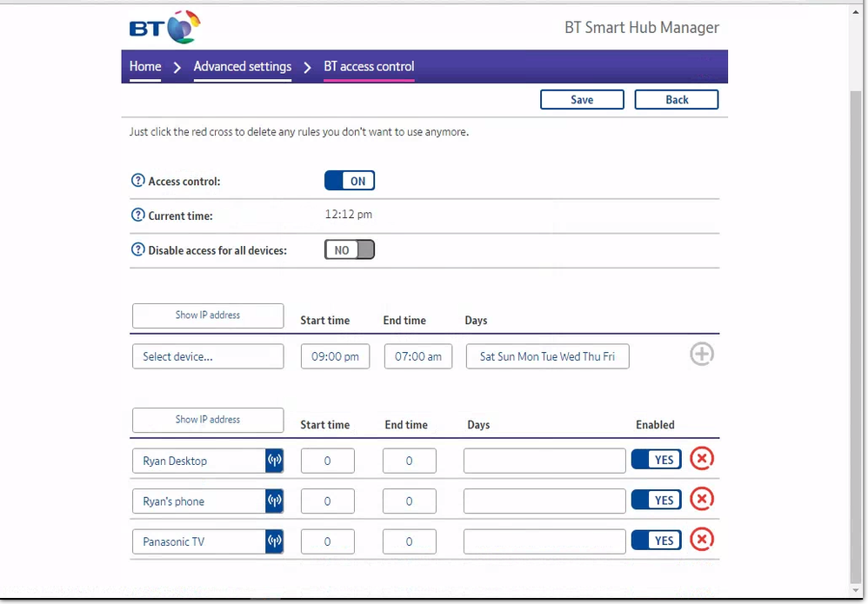Click end time field for Ryan Desktop
Image resolution: width=868 pixels, height=604 pixels.
click(409, 461)
